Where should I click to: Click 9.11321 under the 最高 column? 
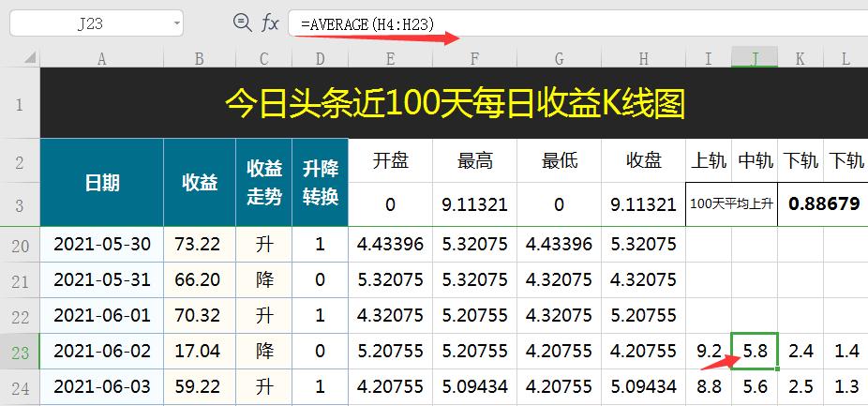point(474,205)
